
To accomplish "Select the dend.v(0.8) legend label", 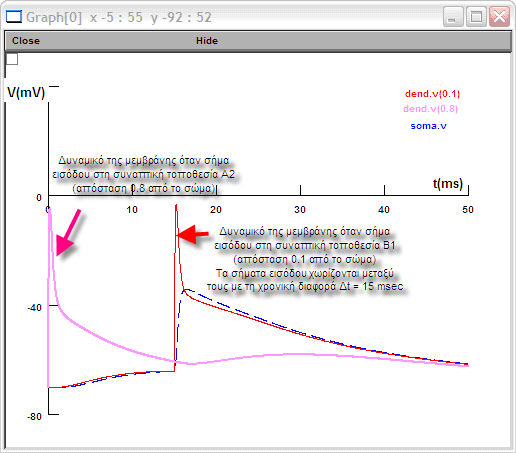I will 430,109.
